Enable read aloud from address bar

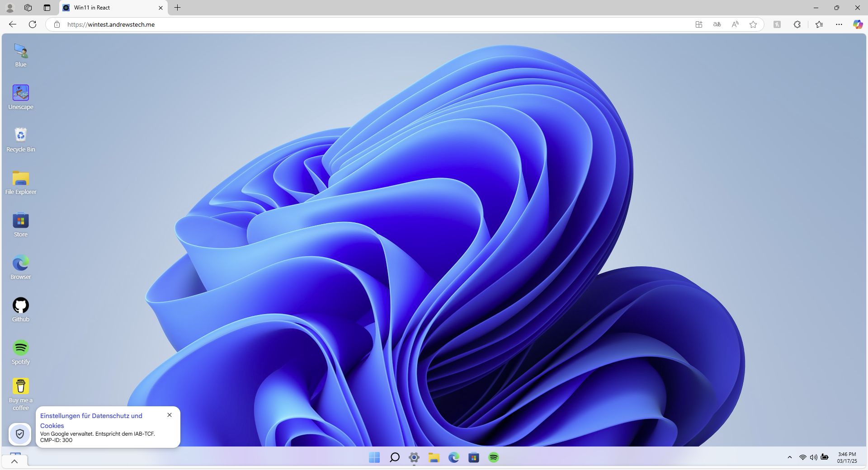[735, 24]
